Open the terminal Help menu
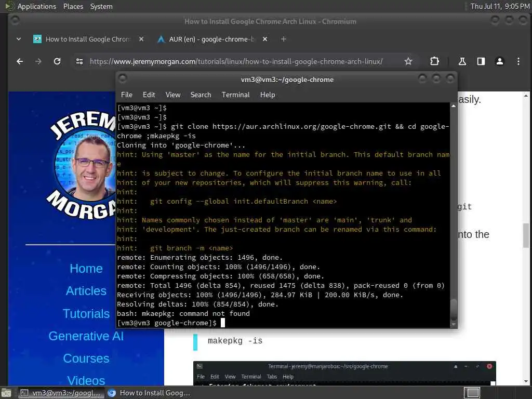 [268, 95]
